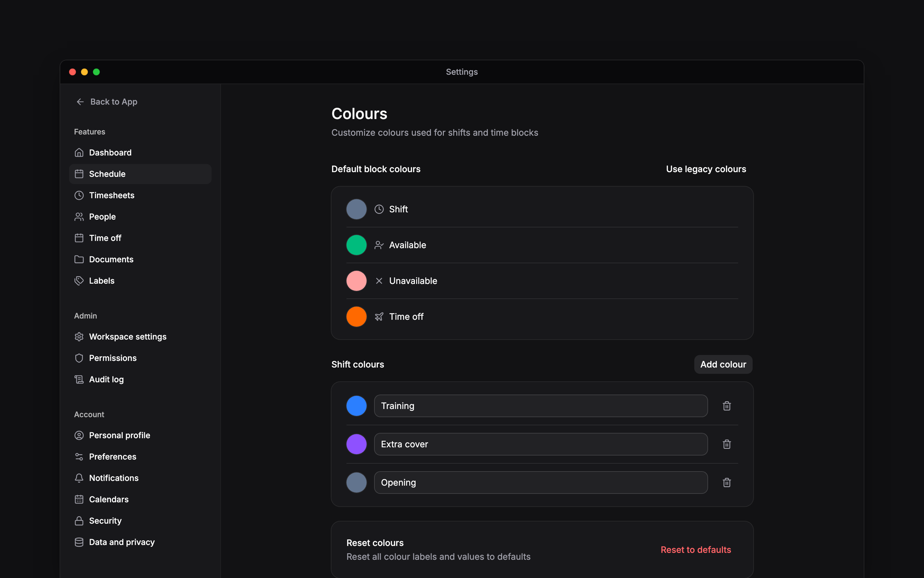
Task: Click the Audit log scroll icon
Action: click(79, 379)
